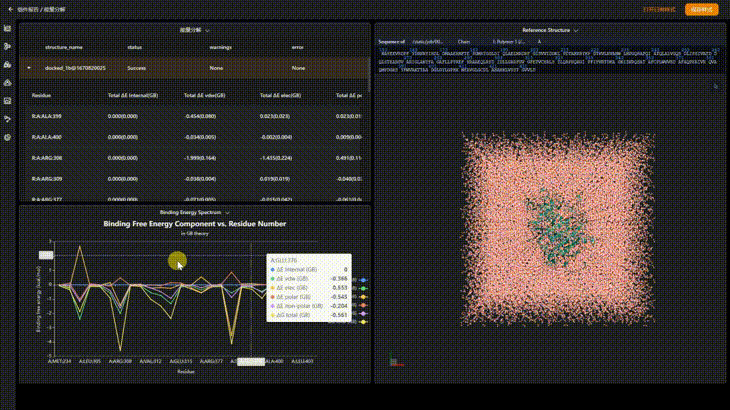
Task: Toggle the blue ΔE internal legend marker
Action: 364,280
